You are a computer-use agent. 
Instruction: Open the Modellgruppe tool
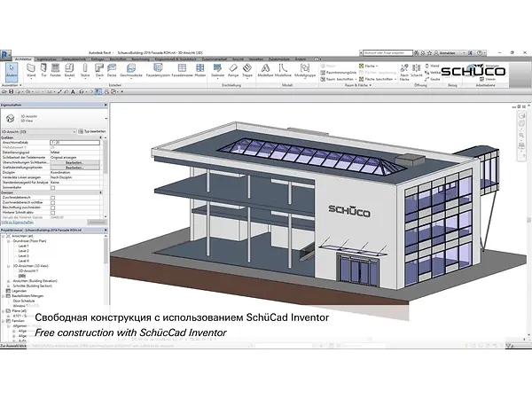(305, 70)
